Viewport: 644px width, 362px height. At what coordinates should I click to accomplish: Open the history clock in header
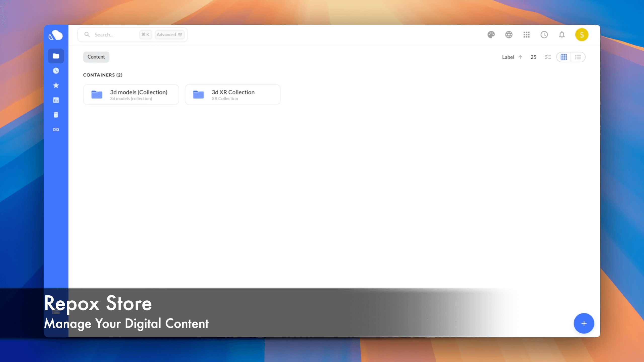[544, 35]
